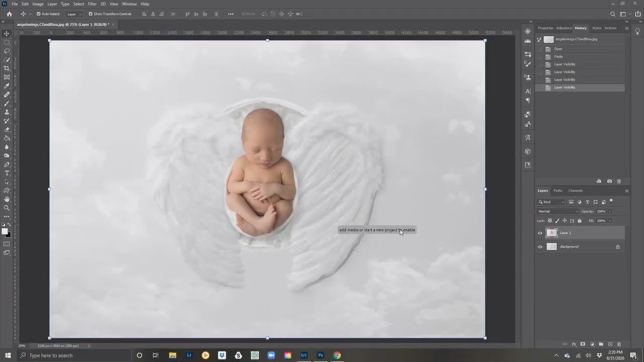Enable the Lock transparent pixels toggle
Image resolution: width=644 pixels, height=362 pixels.
[x=549, y=220]
